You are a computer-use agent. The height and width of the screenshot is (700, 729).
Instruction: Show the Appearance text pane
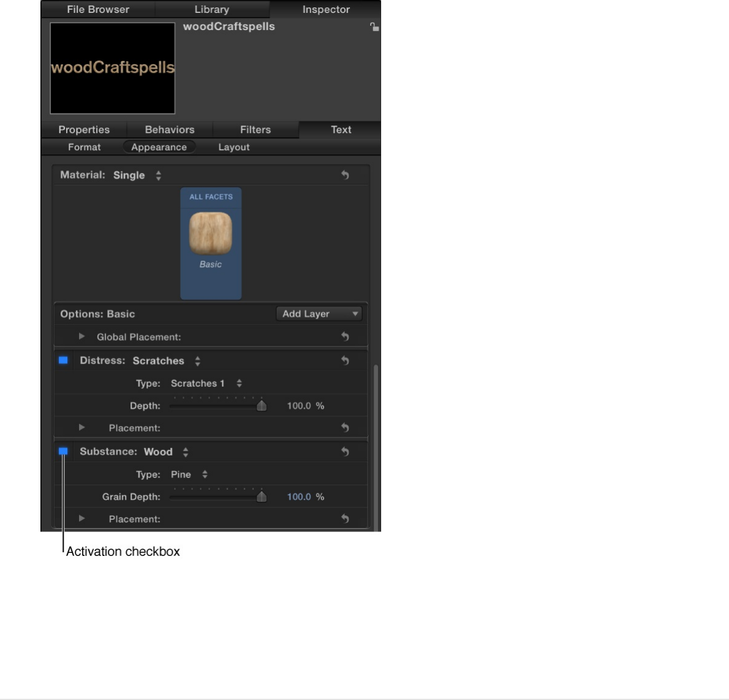(159, 147)
